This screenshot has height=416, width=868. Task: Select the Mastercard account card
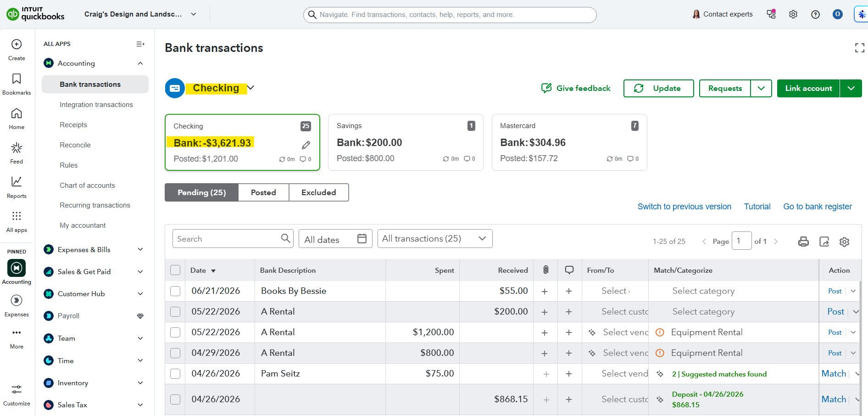click(569, 142)
